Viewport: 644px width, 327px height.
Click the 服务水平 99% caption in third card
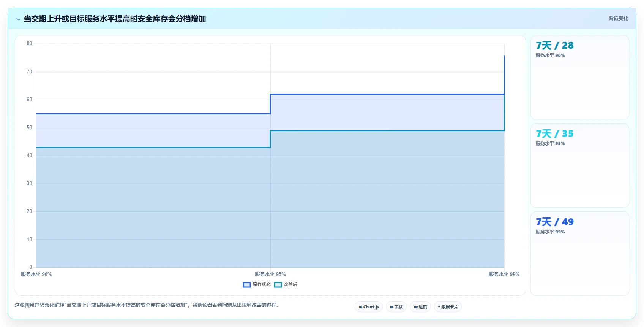[550, 232]
